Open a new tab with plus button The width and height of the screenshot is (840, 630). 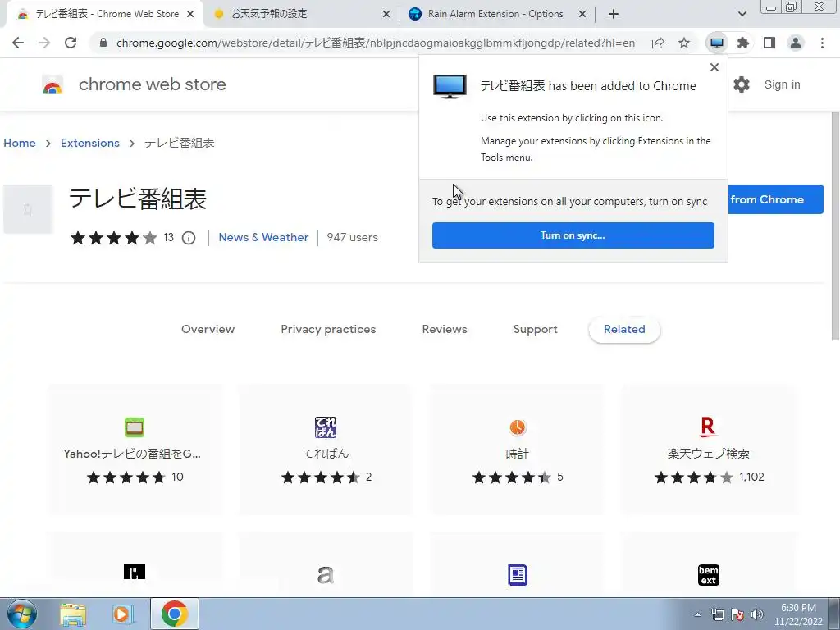[614, 14]
